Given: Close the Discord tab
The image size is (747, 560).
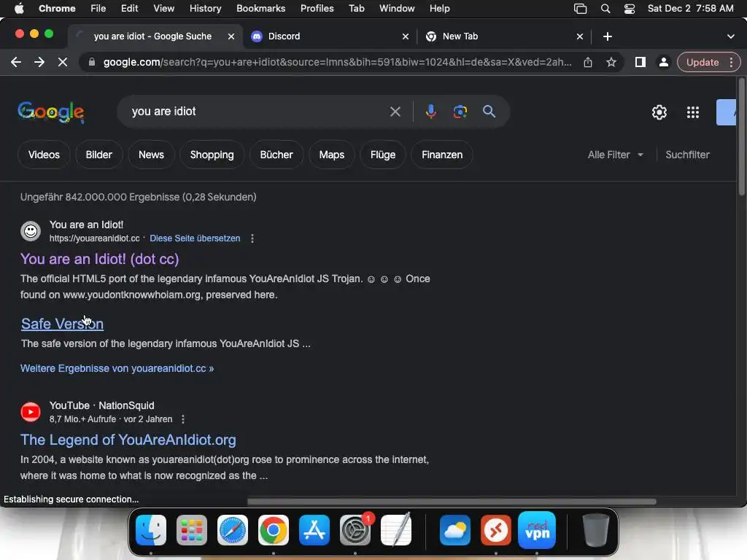Looking at the screenshot, I should pos(406,36).
